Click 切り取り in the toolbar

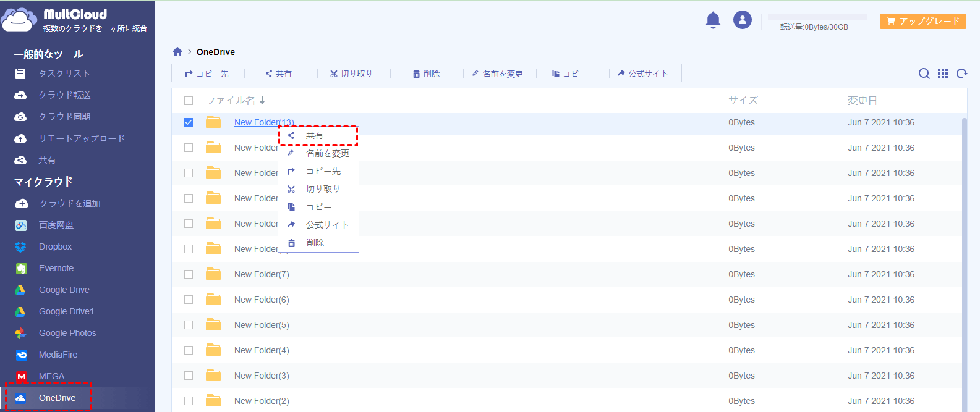(x=351, y=74)
